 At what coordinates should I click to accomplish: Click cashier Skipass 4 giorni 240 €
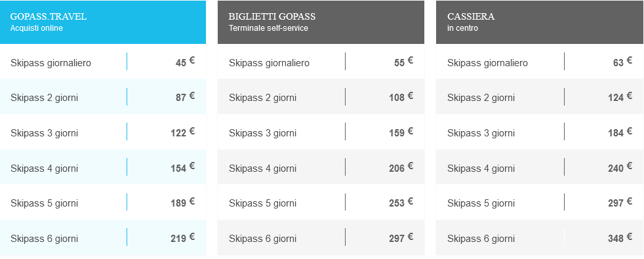(539, 167)
